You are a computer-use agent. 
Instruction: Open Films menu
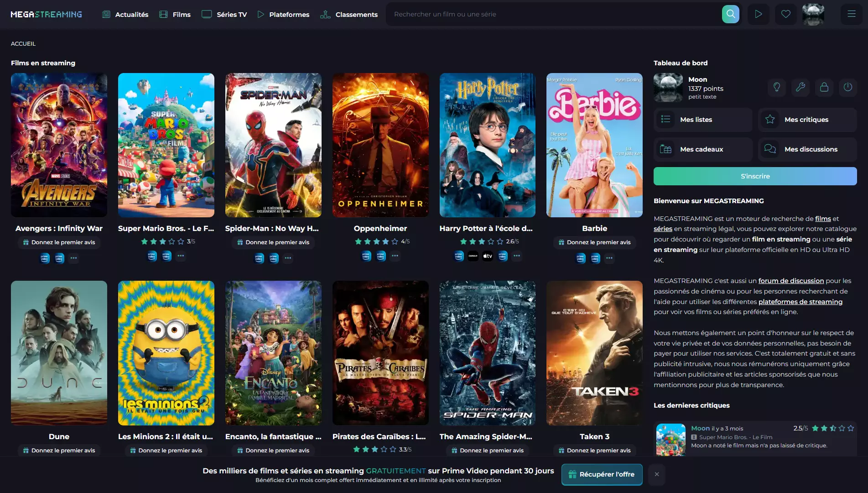[175, 14]
